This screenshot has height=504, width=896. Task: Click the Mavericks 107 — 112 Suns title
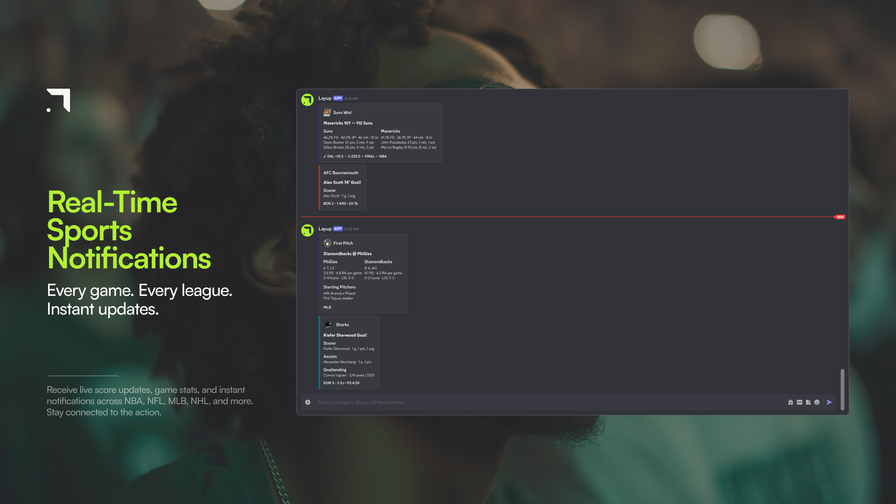347,123
